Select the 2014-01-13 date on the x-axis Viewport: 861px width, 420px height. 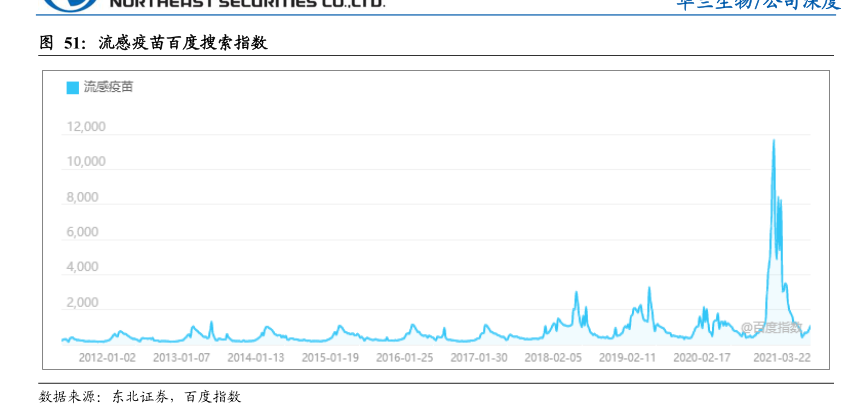255,357
